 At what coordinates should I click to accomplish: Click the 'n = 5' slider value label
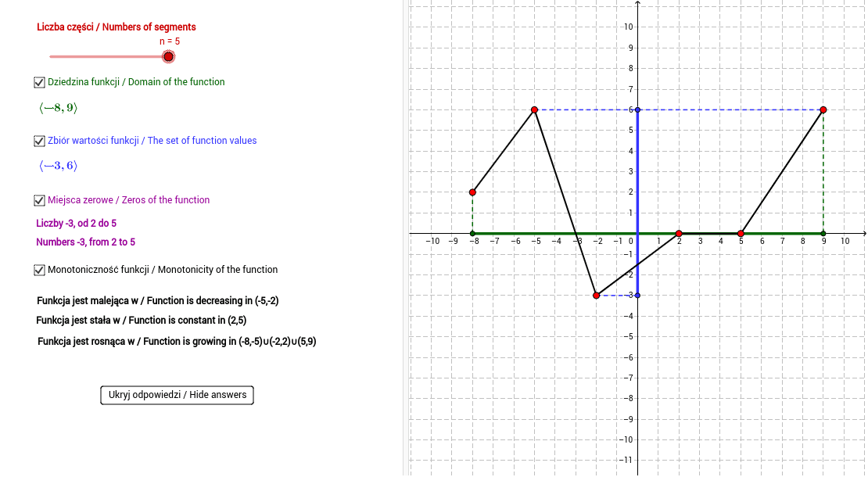(170, 41)
